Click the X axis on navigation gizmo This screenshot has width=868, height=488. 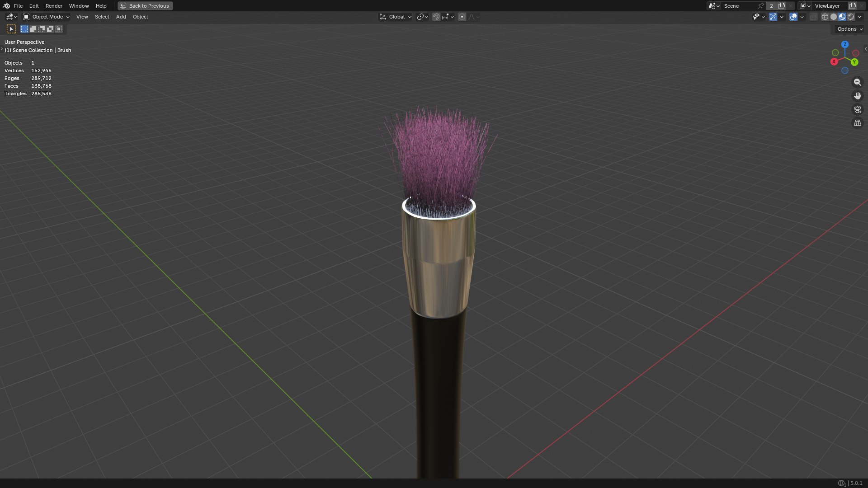(834, 61)
